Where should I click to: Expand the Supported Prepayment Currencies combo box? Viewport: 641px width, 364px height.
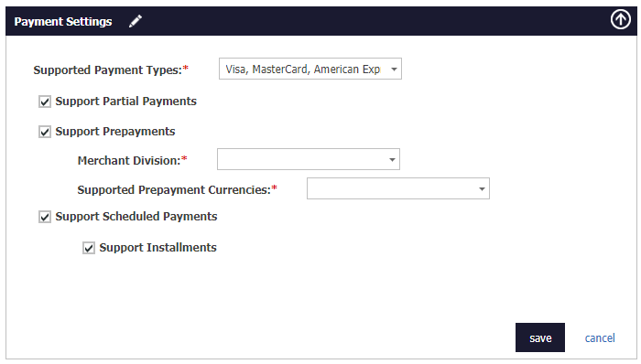point(398,188)
